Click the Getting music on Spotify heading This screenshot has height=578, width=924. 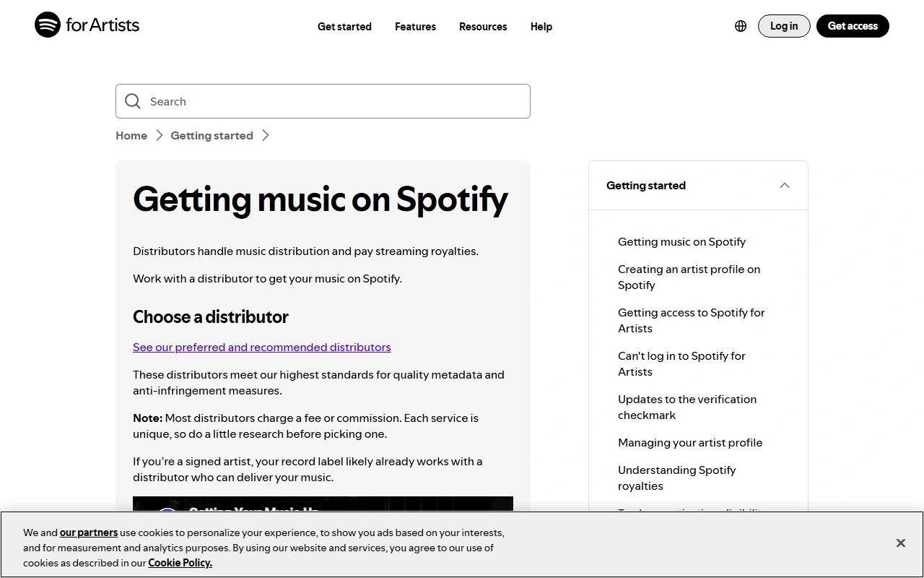point(321,199)
